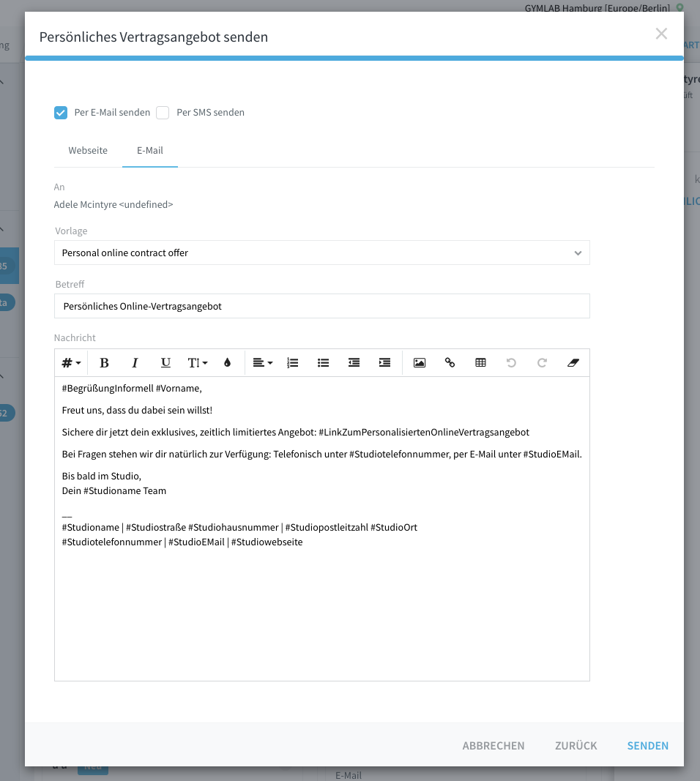Clear formatting with eraser icon

pos(573,362)
